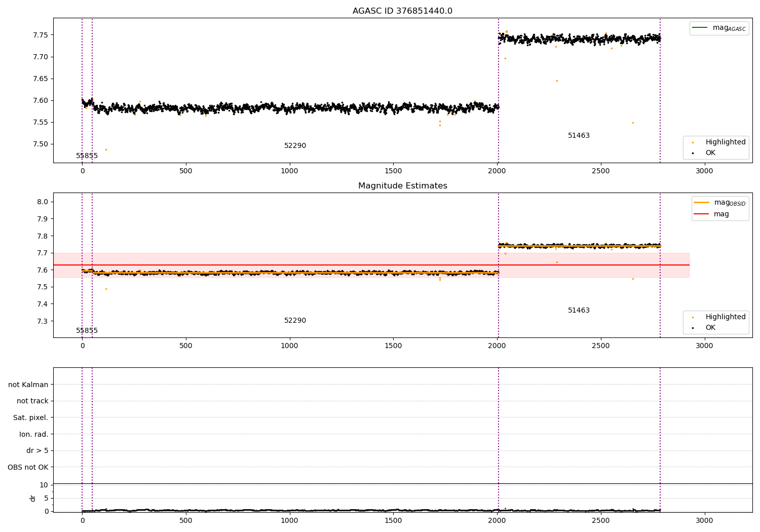Viewport: 760px width, 532px height.
Task: Click the 7.50 y-axis tick in top plot
Action: point(41,144)
